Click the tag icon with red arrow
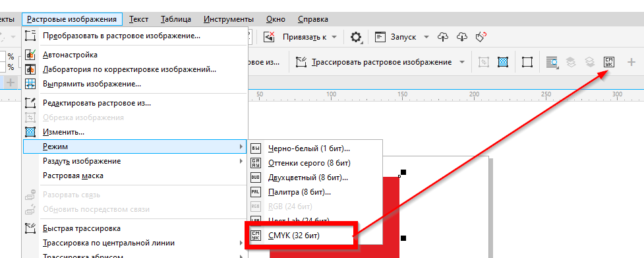 pyautogui.click(x=481, y=37)
